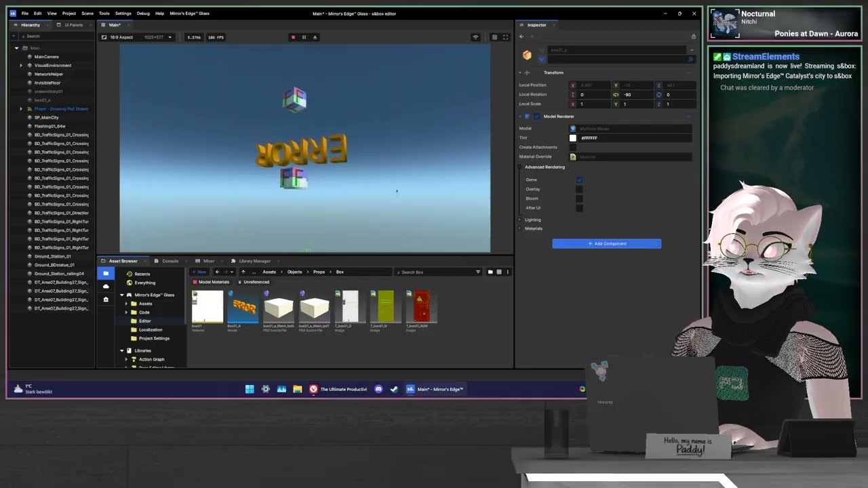Image resolution: width=868 pixels, height=488 pixels.
Task: Toggle the Model Materials filter
Action: pos(211,282)
